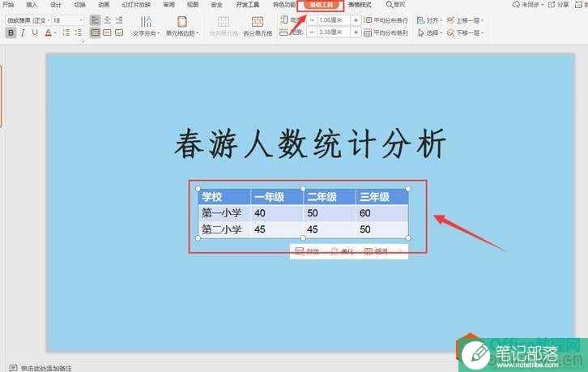Screen dimensions: 588x372
Task: Switch to the 表格样式 tab
Action: point(360,5)
